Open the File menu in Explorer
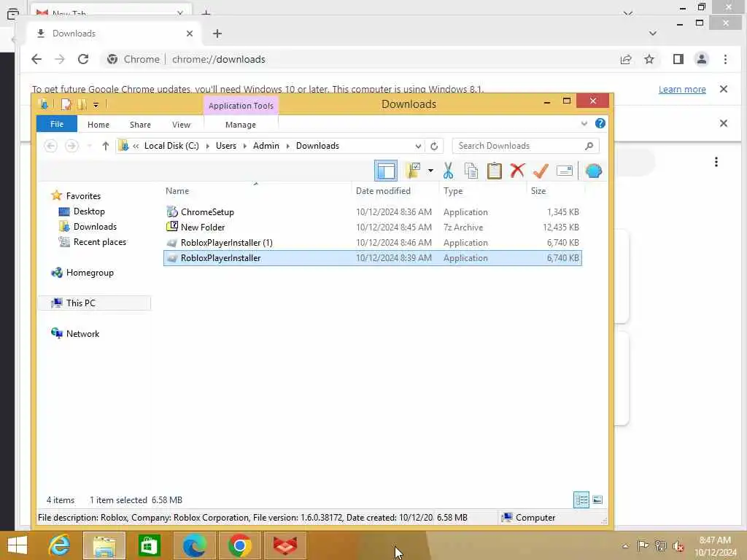 tap(57, 124)
